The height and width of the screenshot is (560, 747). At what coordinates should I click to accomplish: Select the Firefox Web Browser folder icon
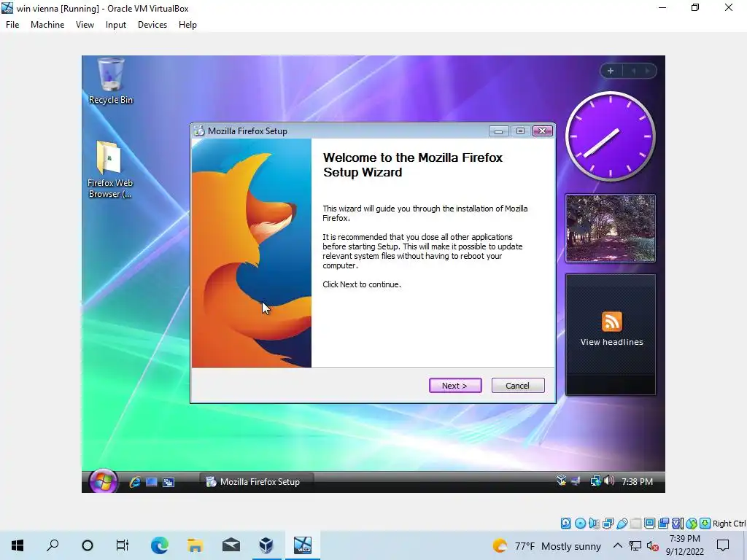(110, 169)
